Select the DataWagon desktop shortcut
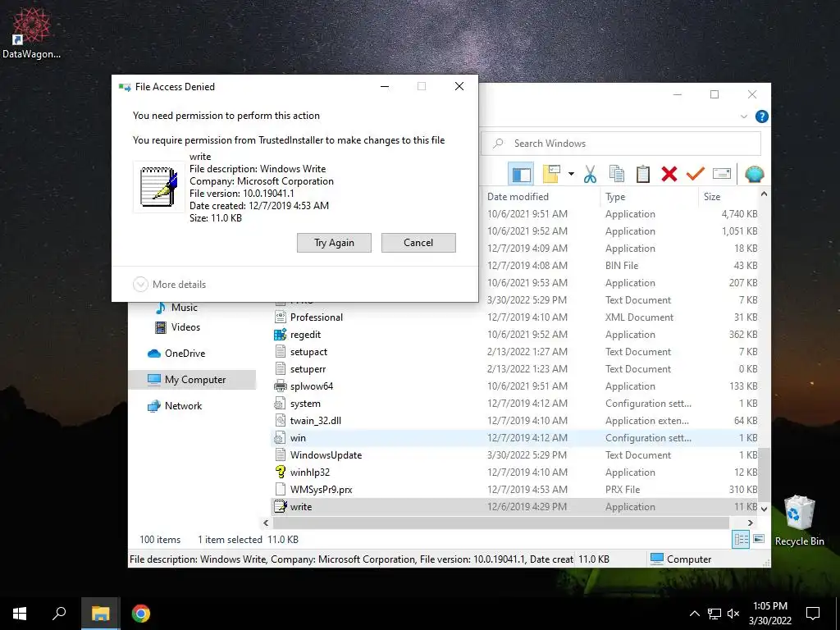The image size is (840, 630). coord(31,33)
